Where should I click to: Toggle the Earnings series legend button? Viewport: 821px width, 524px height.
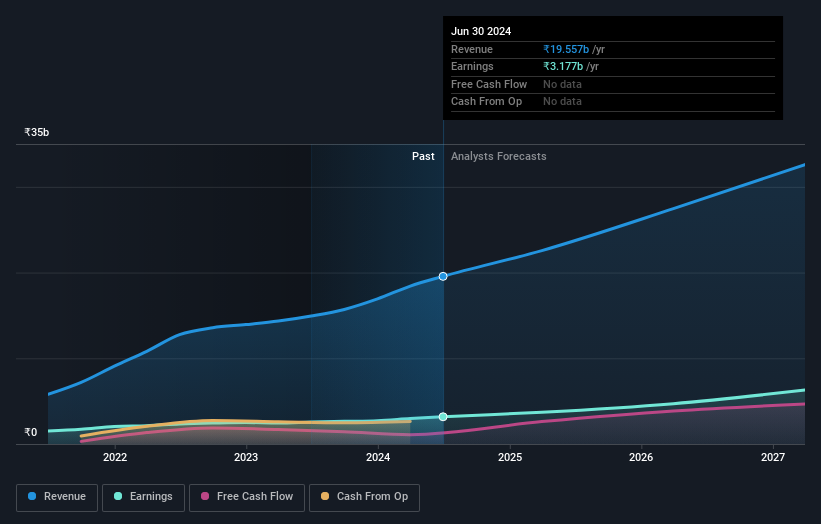click(x=143, y=497)
